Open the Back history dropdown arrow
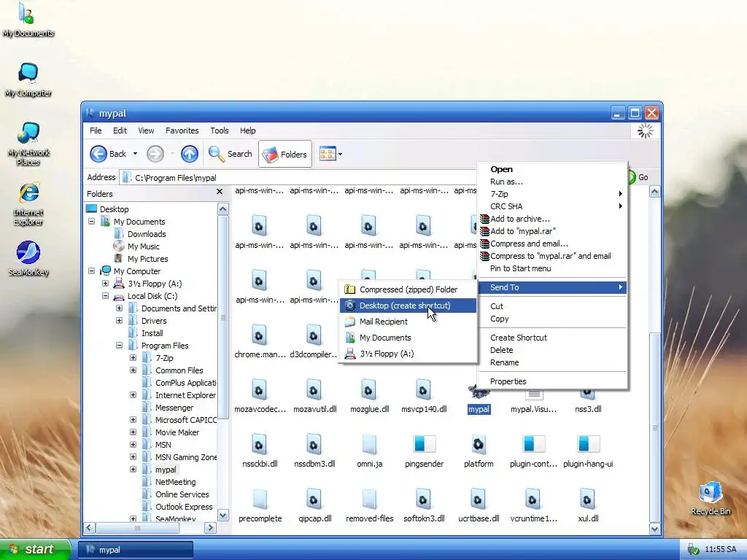 click(x=135, y=154)
